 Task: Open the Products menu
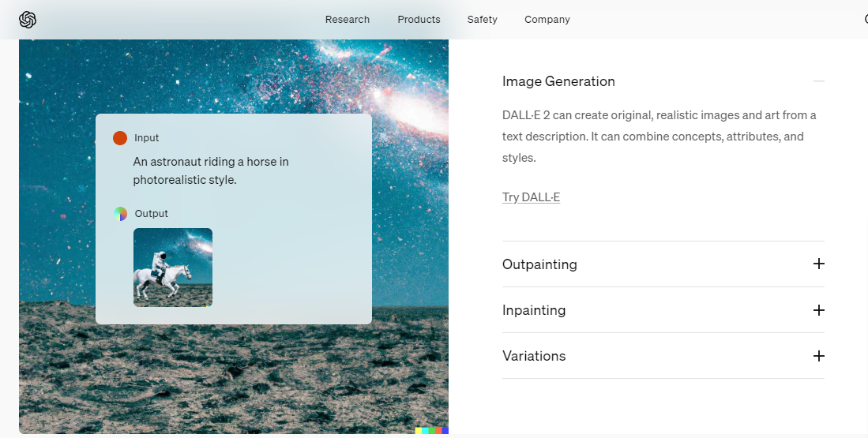click(x=419, y=20)
